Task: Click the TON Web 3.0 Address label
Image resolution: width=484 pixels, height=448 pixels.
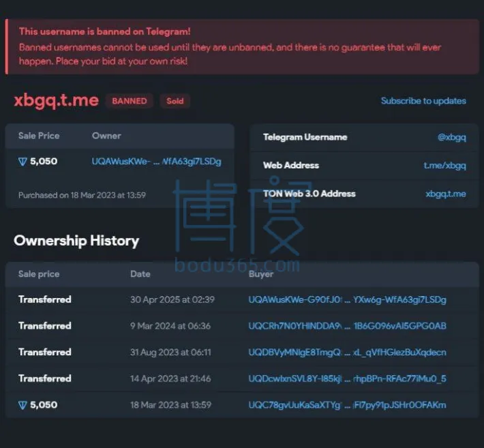Action: click(x=309, y=194)
